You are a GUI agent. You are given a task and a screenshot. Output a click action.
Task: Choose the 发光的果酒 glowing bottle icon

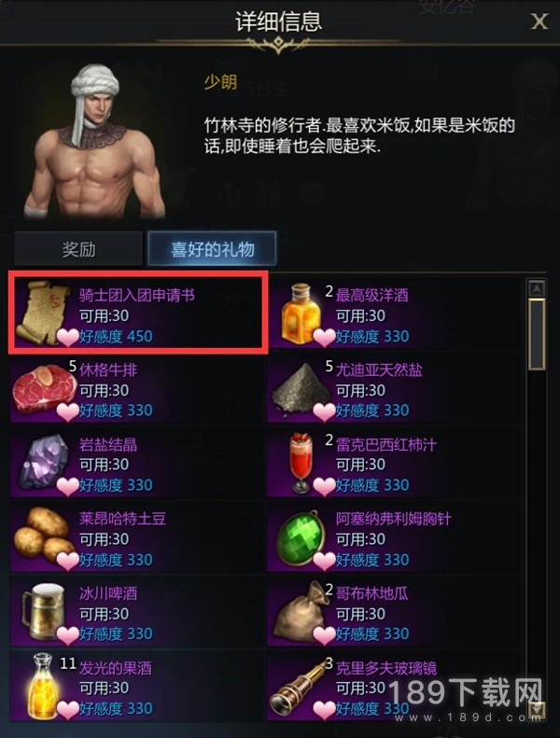(x=43, y=687)
